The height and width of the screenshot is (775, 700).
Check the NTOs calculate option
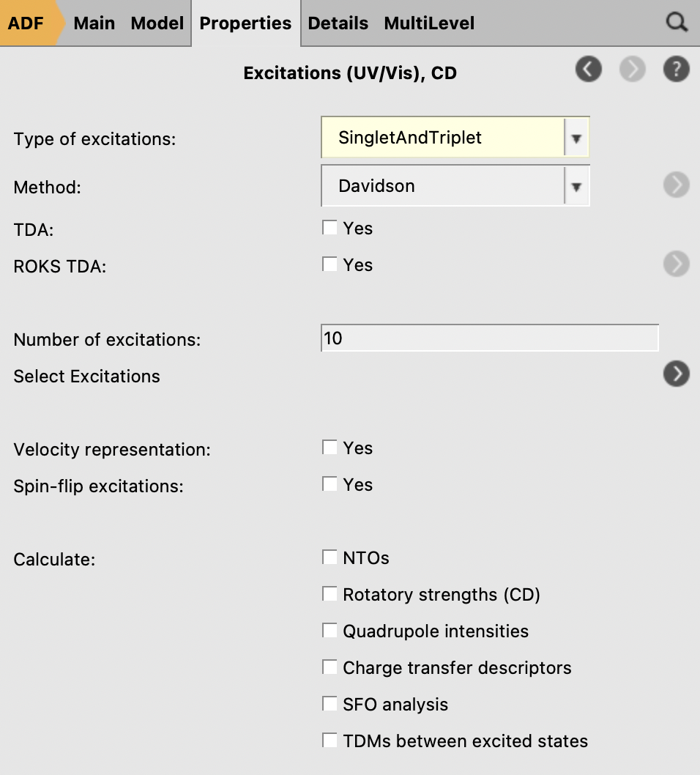pyautogui.click(x=329, y=557)
